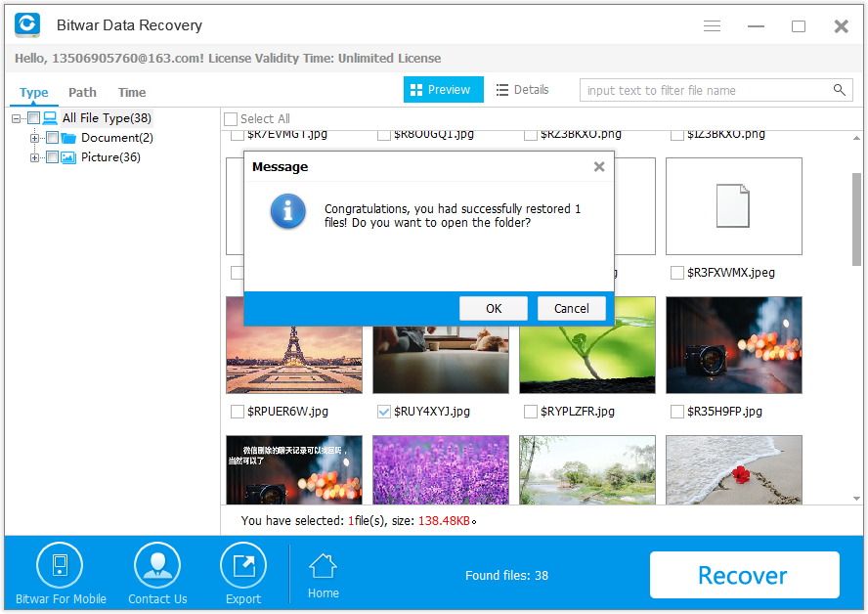
Task: Click the scroll-down arrow of the file list
Action: (x=856, y=499)
